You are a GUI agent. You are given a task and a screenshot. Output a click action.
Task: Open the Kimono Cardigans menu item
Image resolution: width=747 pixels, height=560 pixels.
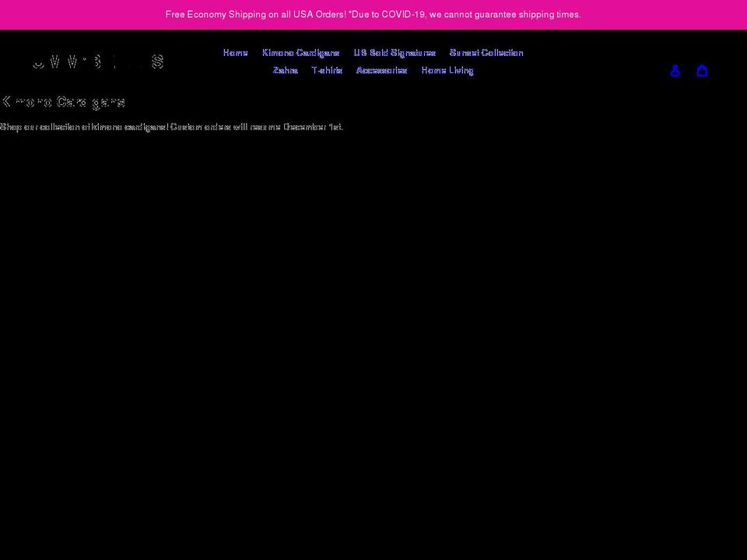[x=300, y=53]
